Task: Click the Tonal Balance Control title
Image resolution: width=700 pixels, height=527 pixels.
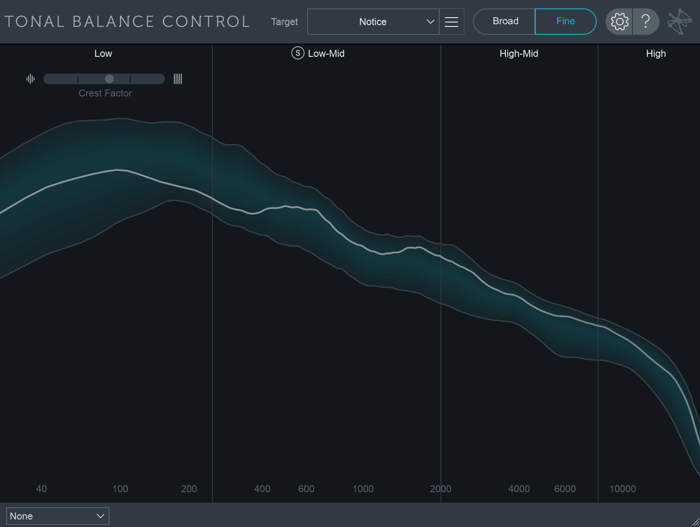Action: coord(127,21)
